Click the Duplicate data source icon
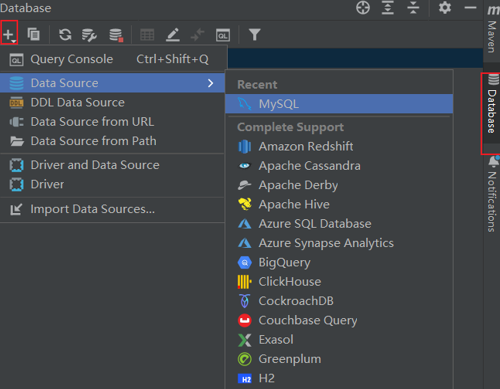 pos(33,34)
